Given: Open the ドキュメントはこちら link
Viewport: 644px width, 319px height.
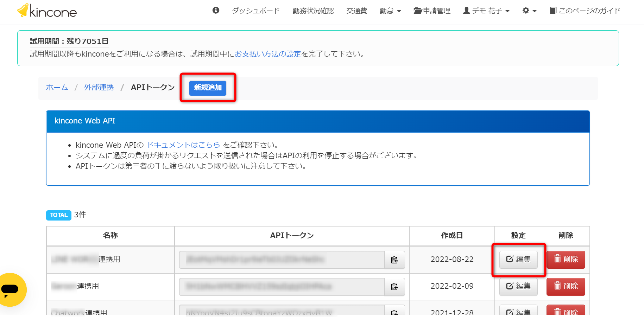Looking at the screenshot, I should pos(183,145).
